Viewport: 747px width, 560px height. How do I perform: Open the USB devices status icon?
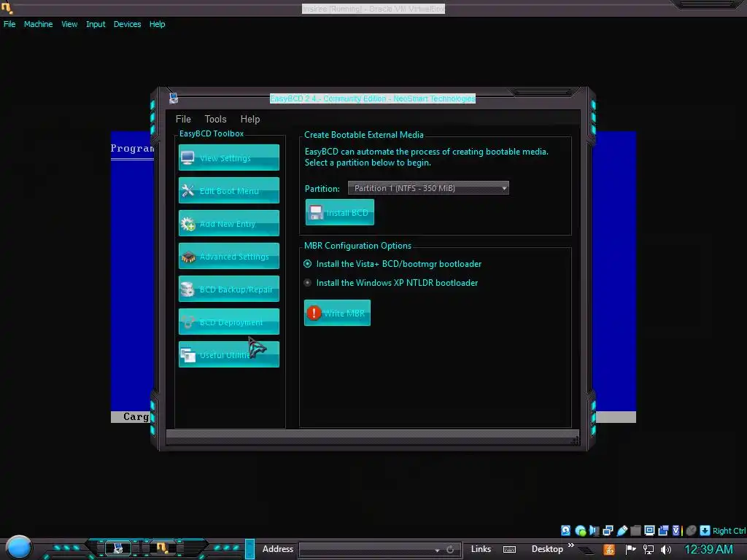[x=622, y=531]
